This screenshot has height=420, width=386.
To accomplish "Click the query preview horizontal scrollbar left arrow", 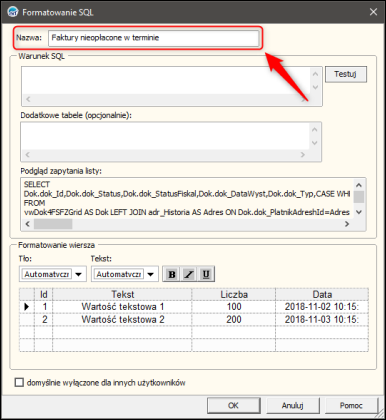I will [x=28, y=224].
